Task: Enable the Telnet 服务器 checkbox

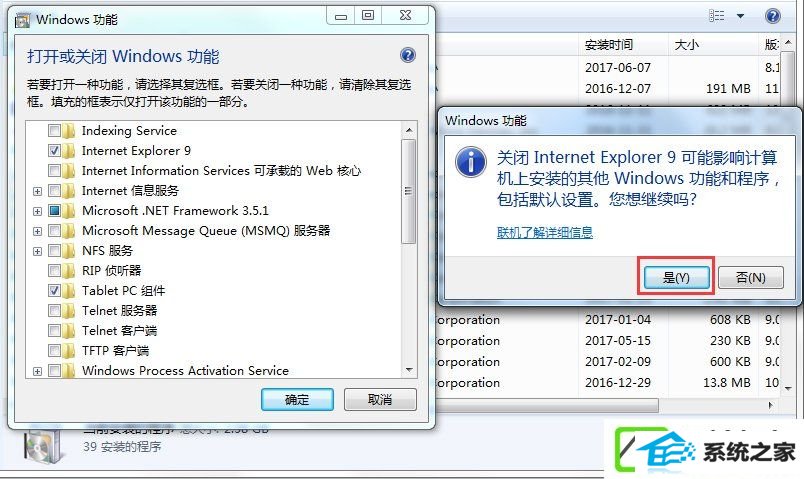Action: [54, 311]
